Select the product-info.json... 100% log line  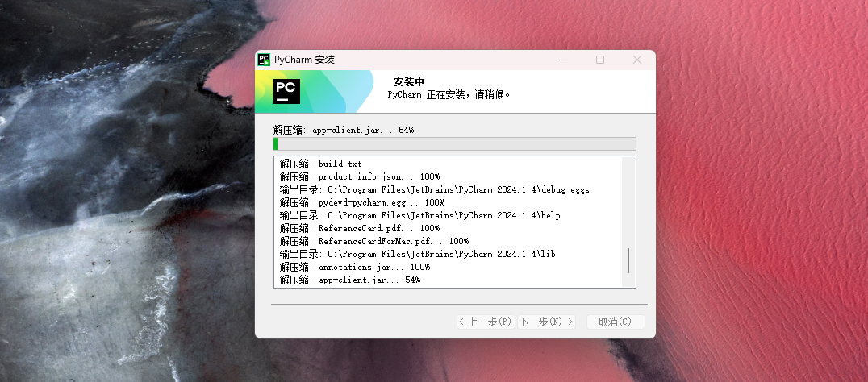360,177
